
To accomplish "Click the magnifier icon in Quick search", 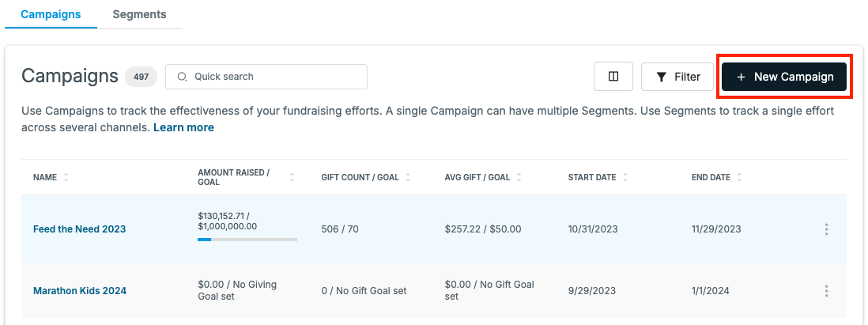I will tap(182, 77).
